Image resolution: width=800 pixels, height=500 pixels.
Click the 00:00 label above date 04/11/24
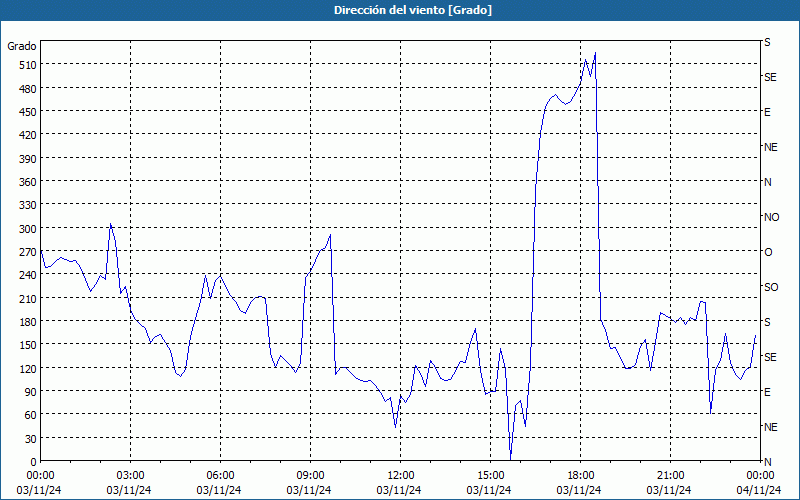tap(760, 476)
